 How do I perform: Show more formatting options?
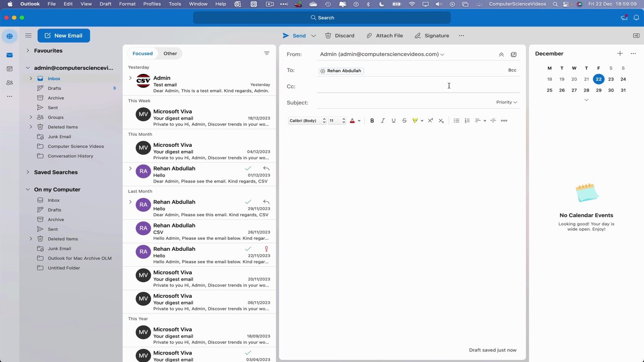[x=504, y=121]
